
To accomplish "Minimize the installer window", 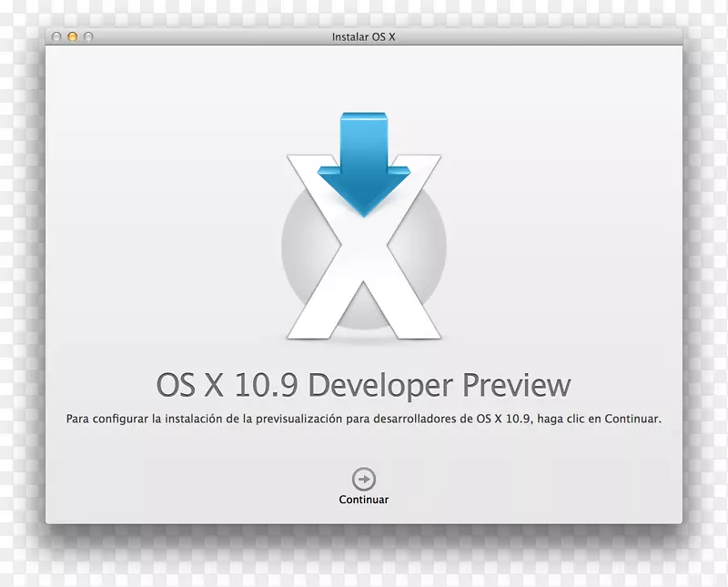I will point(72,38).
